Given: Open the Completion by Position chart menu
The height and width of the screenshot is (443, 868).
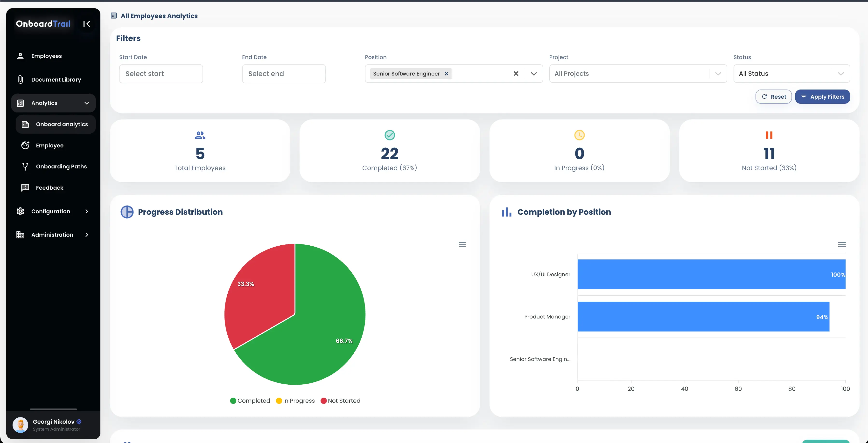Looking at the screenshot, I should pos(842,245).
